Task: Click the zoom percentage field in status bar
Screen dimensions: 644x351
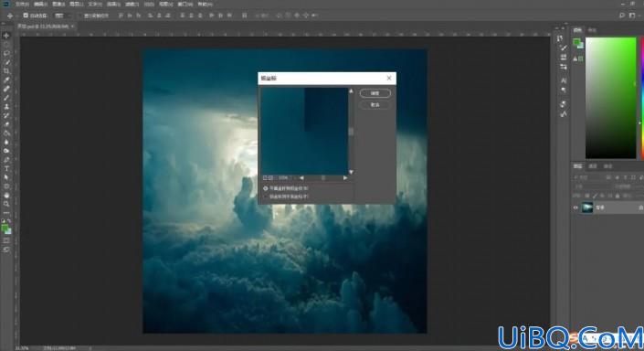Action: pos(21,348)
